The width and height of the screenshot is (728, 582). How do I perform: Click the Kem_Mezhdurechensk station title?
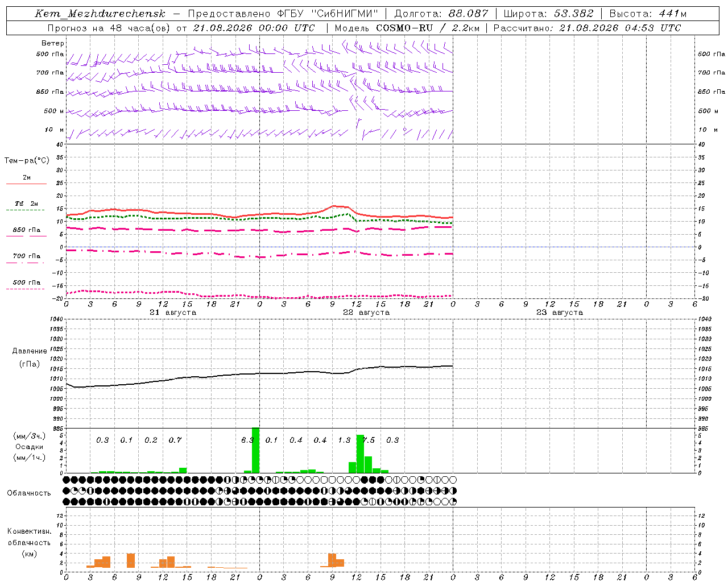100,14
